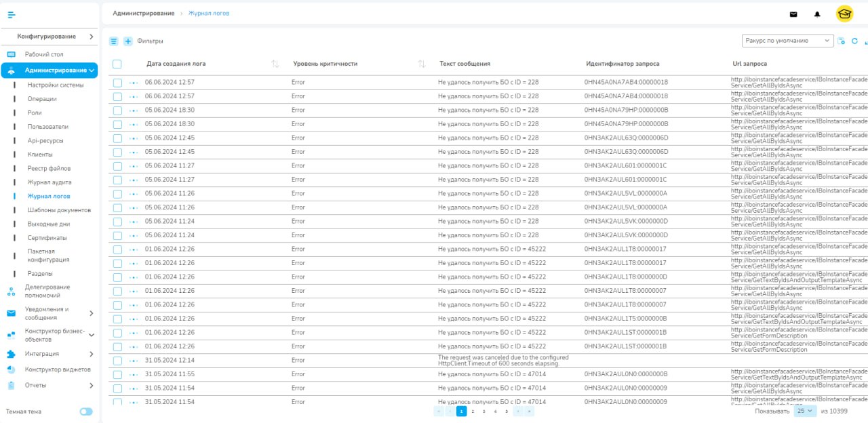This screenshot has height=423, width=868.
Task: Click the Отчеты clipboard icon
Action: [x=11, y=385]
